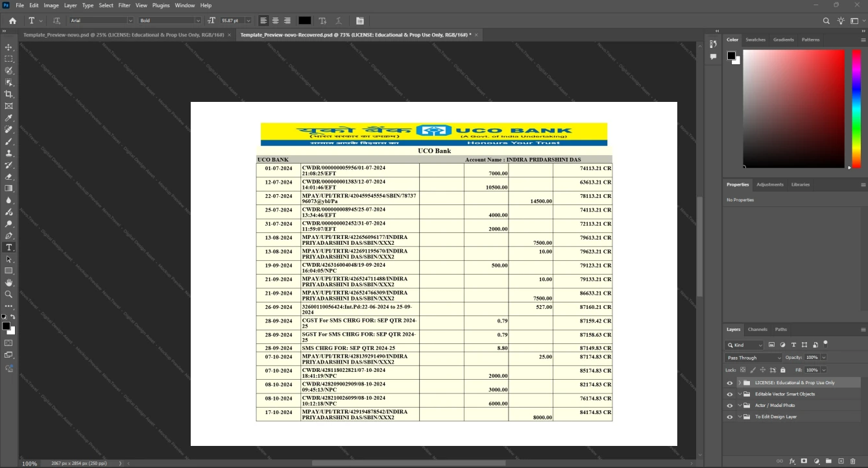Create a new adjustment layer
868x468 pixels.
point(817,461)
